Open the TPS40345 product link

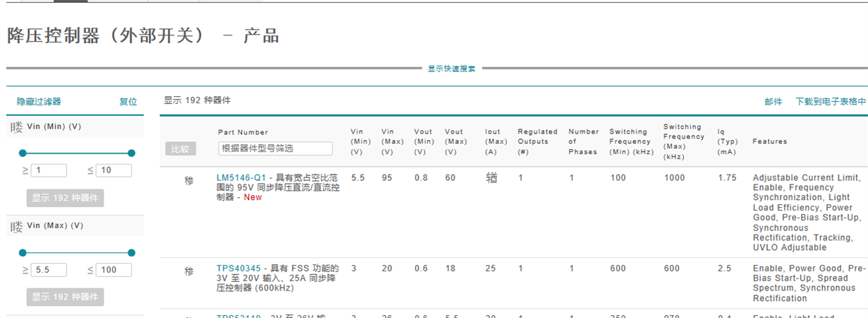point(239,269)
